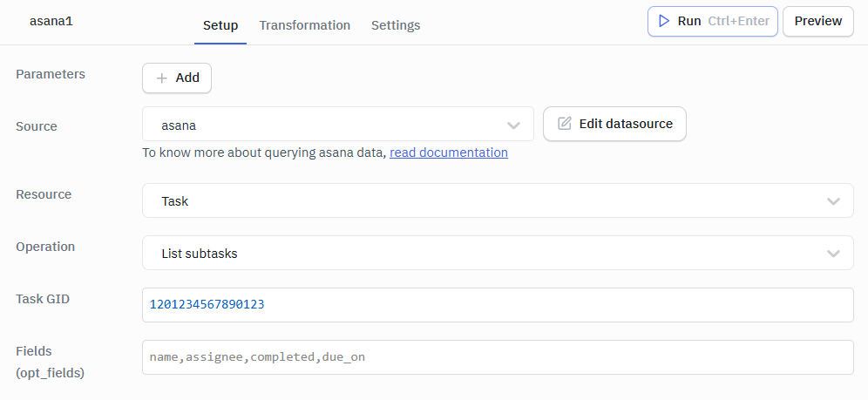The width and height of the screenshot is (868, 400).
Task: Click the Ctrl+Enter shortcut hint
Action: [738, 21]
